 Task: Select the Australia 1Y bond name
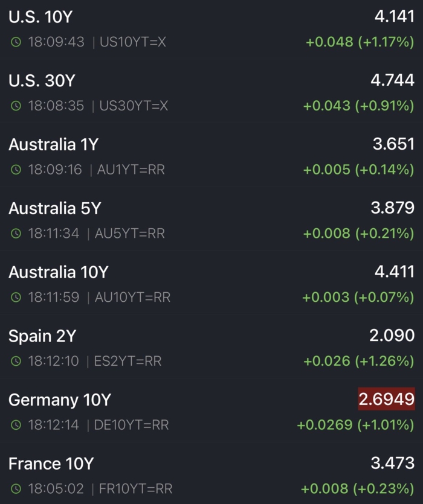click(53, 145)
